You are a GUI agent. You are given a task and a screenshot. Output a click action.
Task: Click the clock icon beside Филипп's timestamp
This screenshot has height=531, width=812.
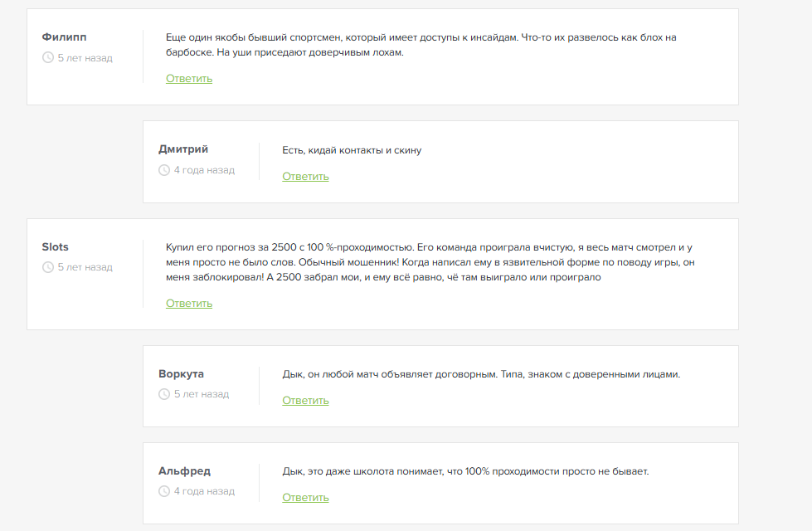pos(47,58)
